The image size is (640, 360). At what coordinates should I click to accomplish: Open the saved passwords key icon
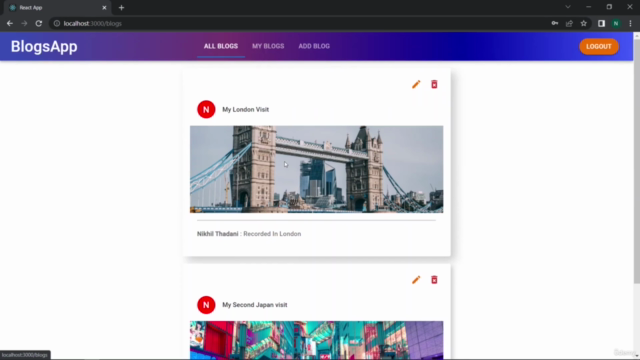[555, 24]
